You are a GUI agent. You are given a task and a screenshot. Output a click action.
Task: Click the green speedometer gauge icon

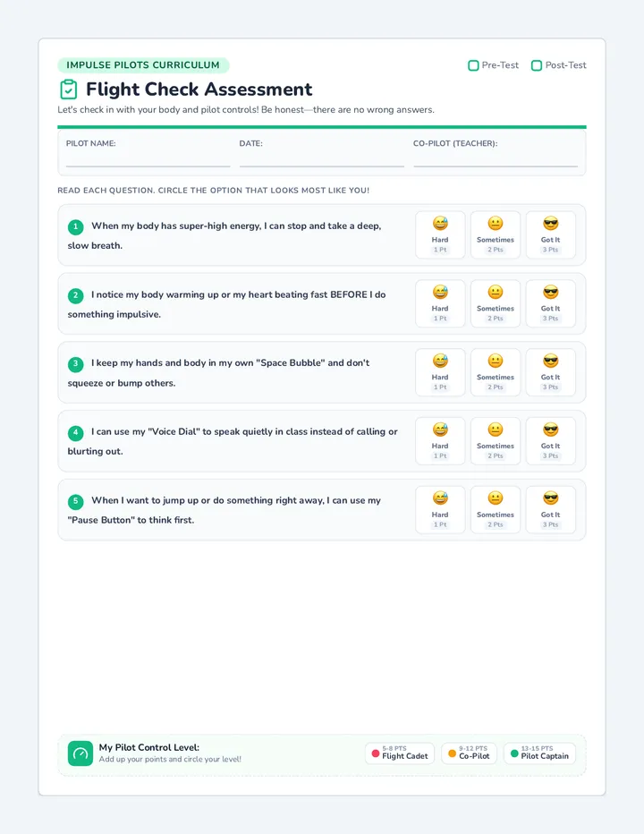[80, 753]
